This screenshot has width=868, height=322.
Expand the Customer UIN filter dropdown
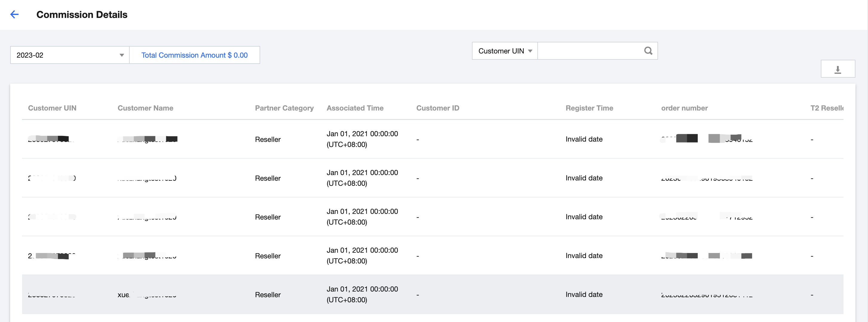pos(505,51)
